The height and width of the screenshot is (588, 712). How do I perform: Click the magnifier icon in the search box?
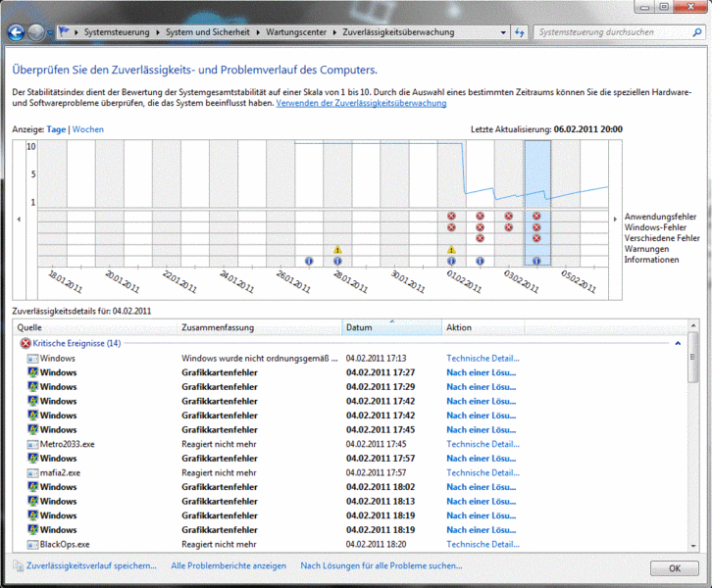697,32
